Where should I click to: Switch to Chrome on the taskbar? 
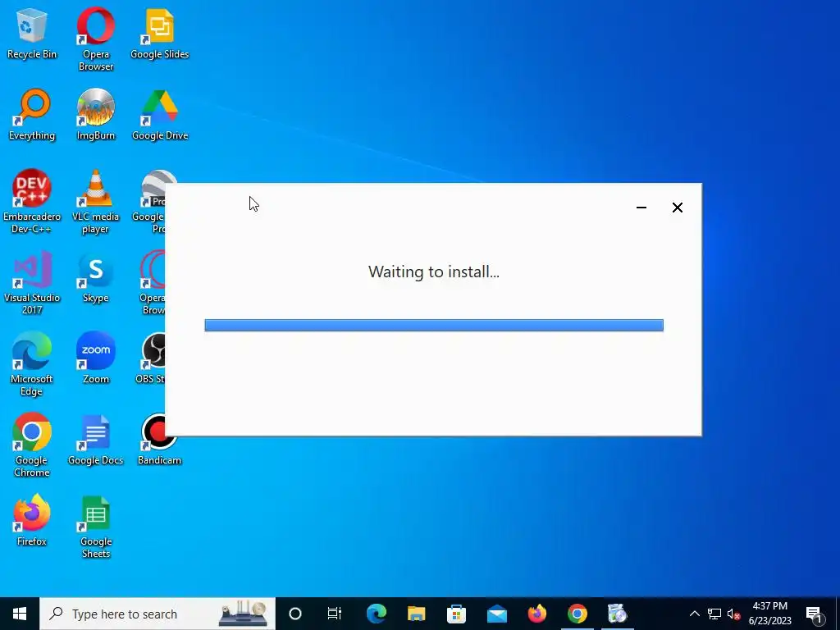click(x=577, y=614)
